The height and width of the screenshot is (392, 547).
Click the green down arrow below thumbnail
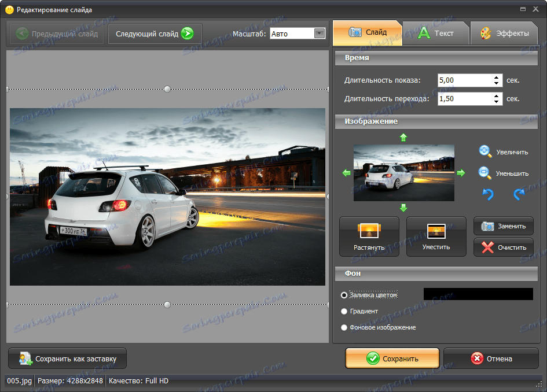point(403,208)
